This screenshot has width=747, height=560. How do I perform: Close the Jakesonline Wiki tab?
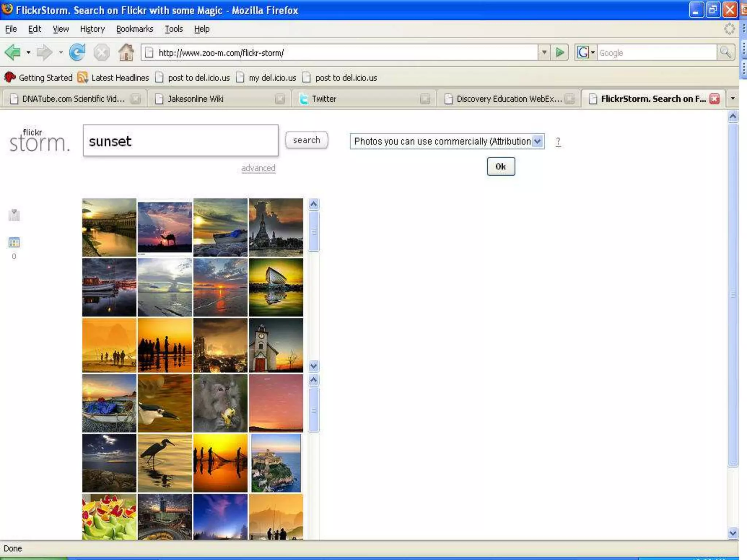tap(280, 99)
